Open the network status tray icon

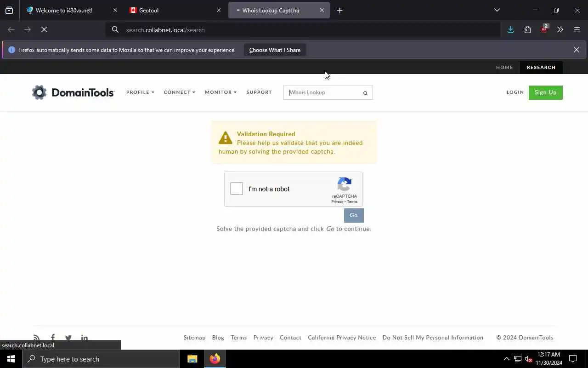(518, 359)
